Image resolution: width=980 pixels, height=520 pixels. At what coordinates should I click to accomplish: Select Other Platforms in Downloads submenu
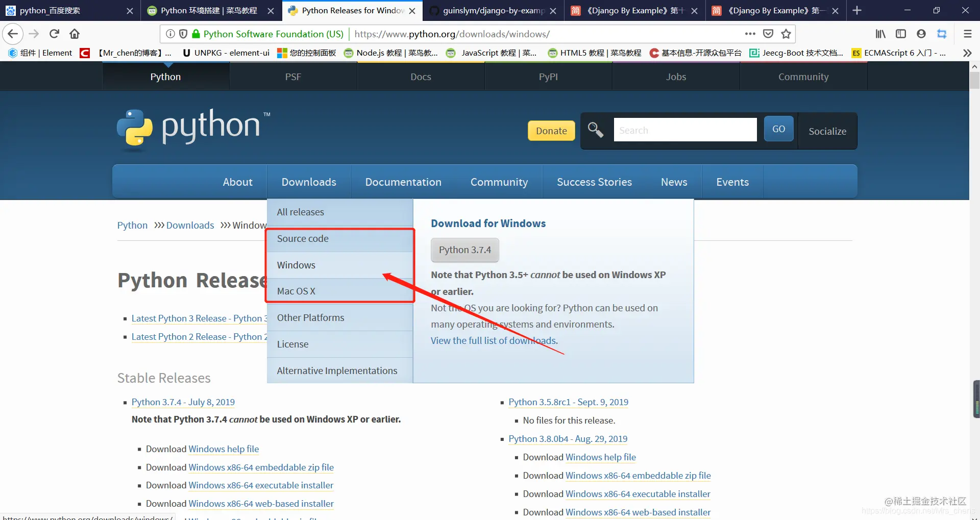coord(340,318)
